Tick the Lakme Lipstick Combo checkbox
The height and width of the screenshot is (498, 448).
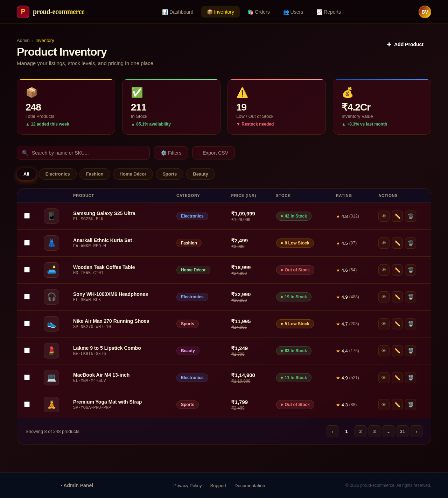pyautogui.click(x=27, y=350)
